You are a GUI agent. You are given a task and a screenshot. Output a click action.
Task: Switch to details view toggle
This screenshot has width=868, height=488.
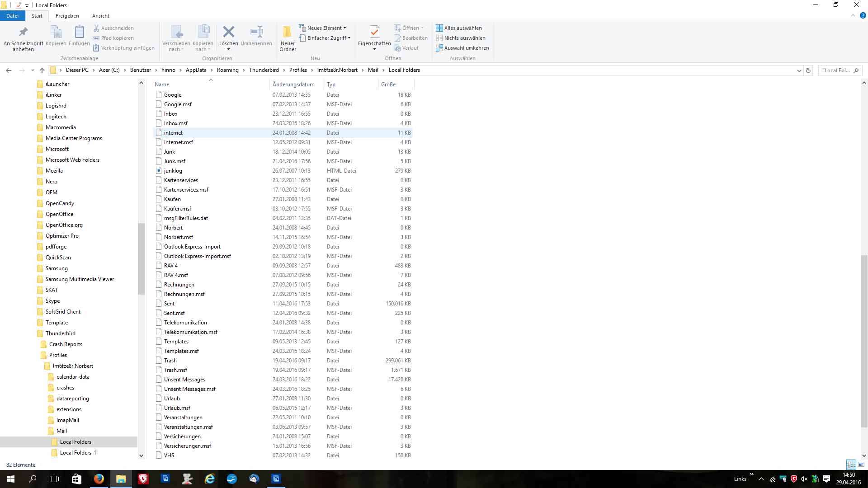pyautogui.click(x=851, y=465)
